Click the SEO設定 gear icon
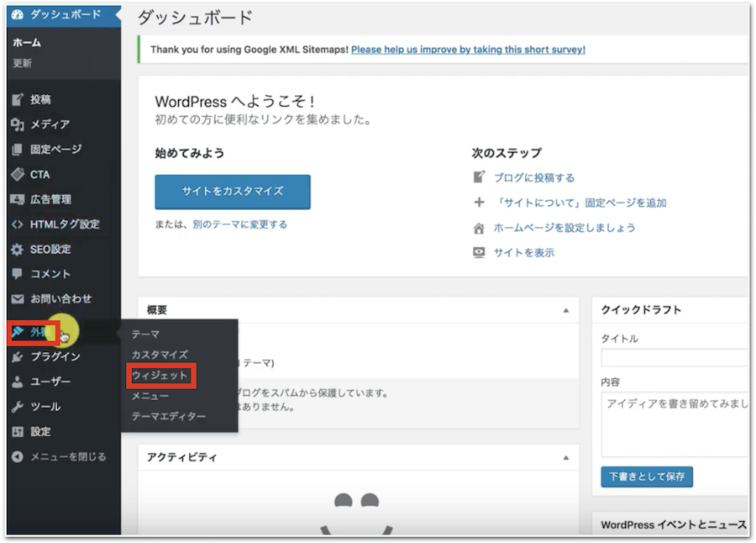 pos(17,250)
